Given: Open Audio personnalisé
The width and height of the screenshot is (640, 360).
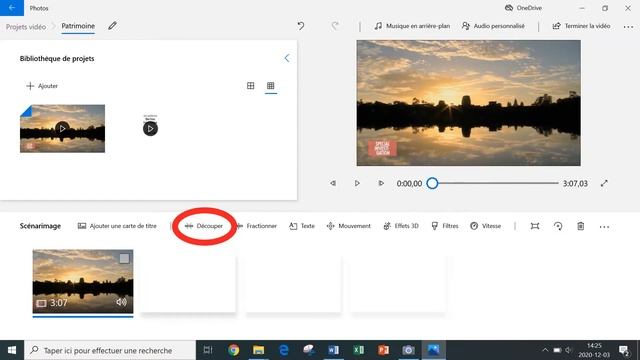Looking at the screenshot, I should [493, 26].
